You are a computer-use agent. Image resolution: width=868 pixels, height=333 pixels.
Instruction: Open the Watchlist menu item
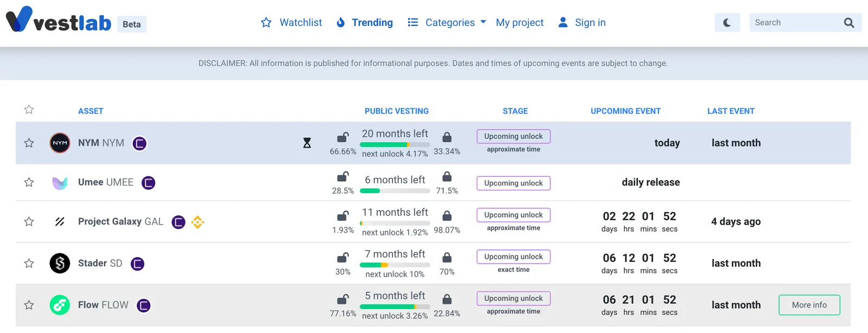(301, 22)
